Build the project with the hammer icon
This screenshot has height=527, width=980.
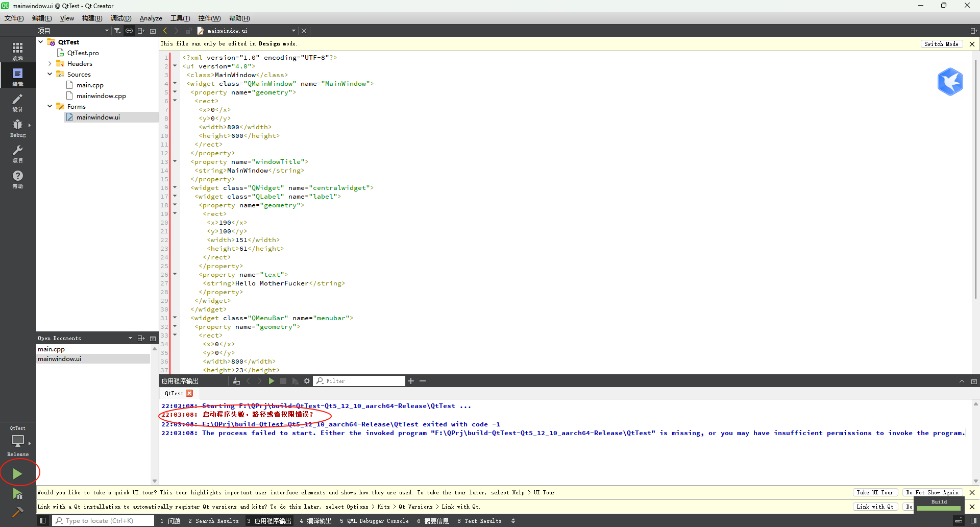point(17,512)
